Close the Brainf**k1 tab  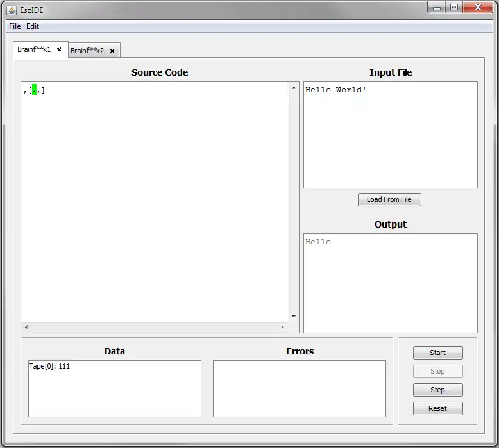pos(59,49)
